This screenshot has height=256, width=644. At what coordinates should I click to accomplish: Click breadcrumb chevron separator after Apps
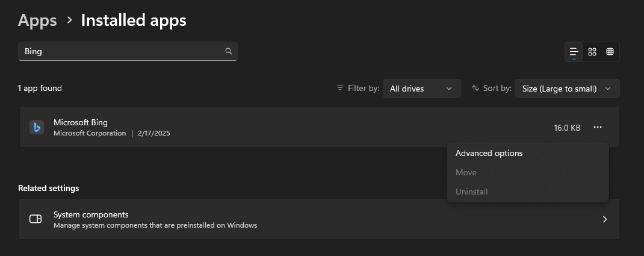tap(69, 20)
